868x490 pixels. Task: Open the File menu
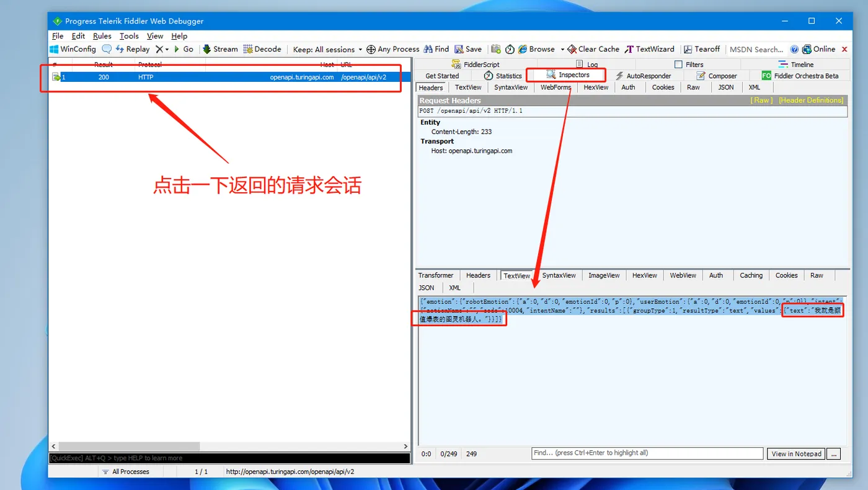pyautogui.click(x=58, y=36)
